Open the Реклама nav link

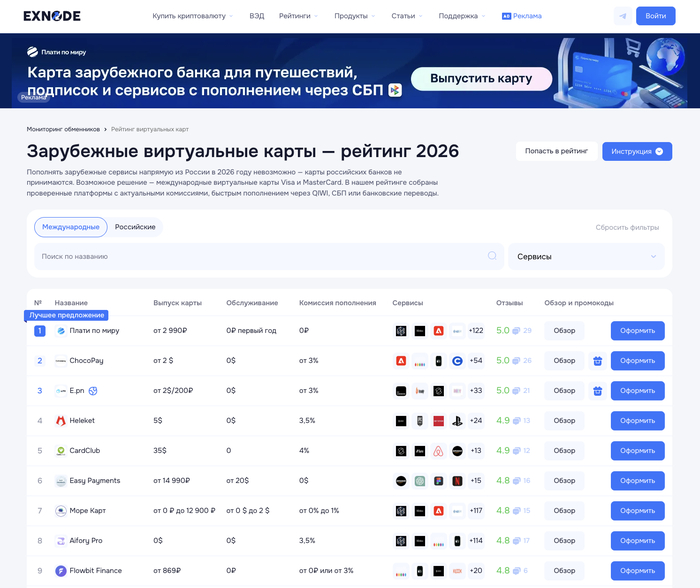(521, 17)
